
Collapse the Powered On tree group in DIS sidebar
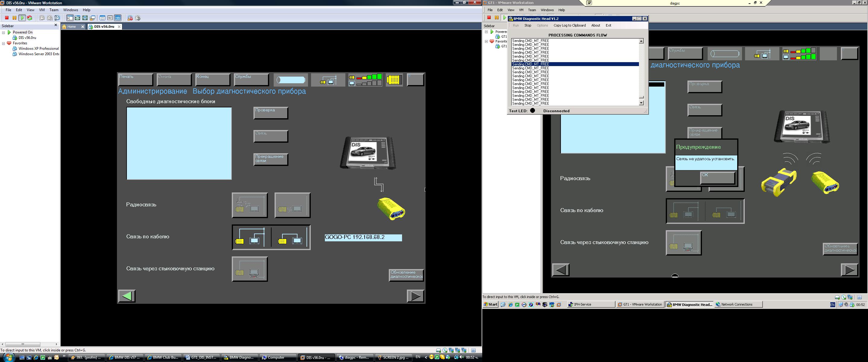4,32
